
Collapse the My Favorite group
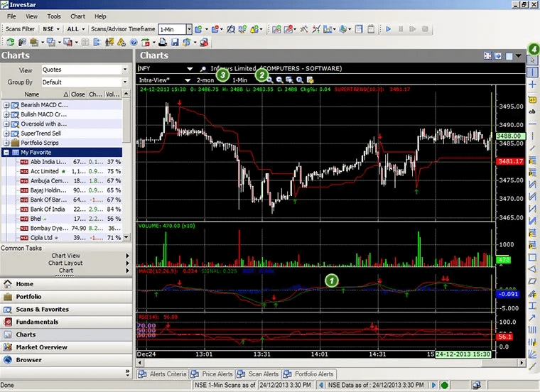[6, 152]
